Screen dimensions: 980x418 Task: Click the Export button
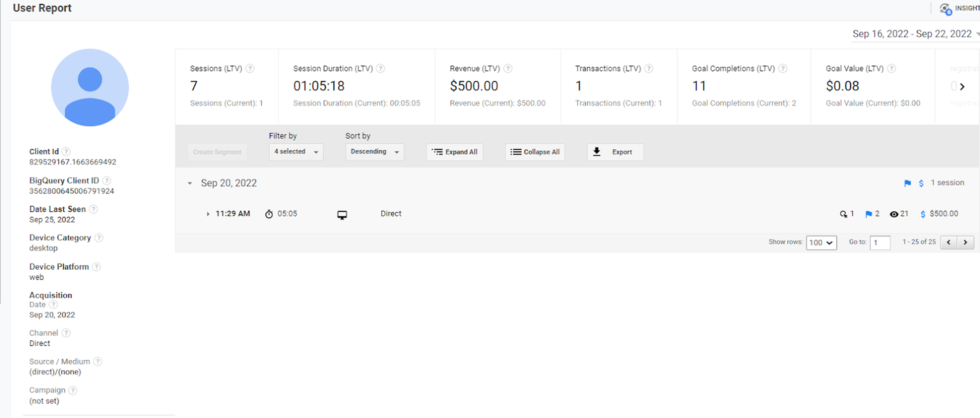pos(615,152)
